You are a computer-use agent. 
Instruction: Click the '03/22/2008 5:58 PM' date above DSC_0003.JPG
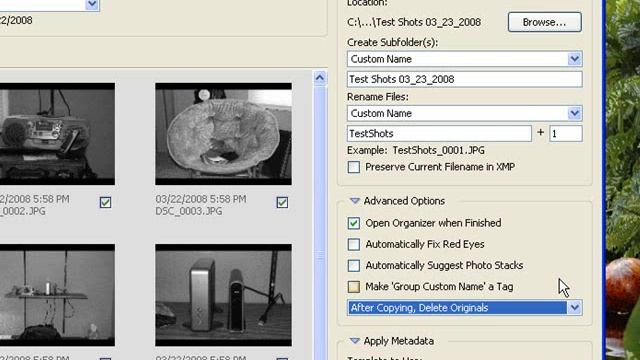(201, 199)
